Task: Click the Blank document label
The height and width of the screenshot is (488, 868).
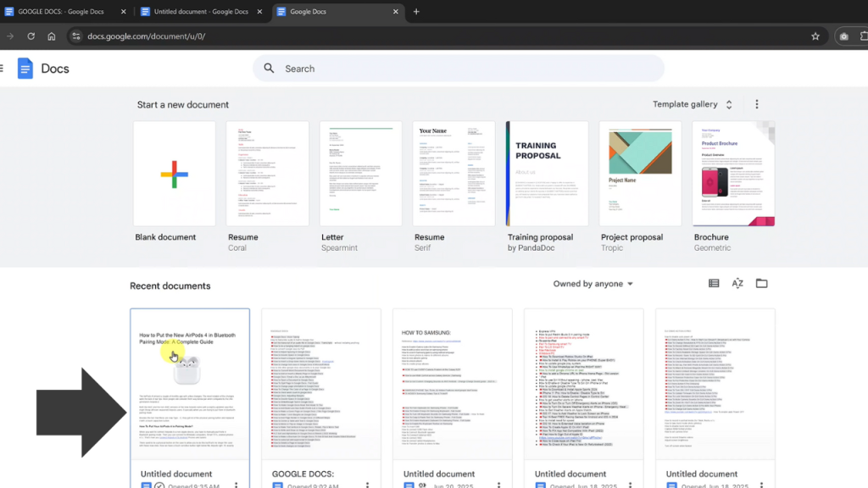Action: click(x=165, y=237)
